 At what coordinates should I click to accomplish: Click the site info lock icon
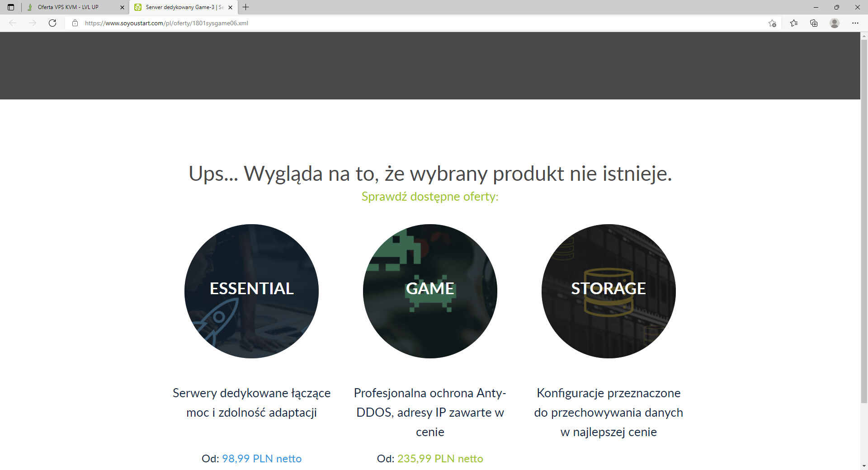[75, 23]
